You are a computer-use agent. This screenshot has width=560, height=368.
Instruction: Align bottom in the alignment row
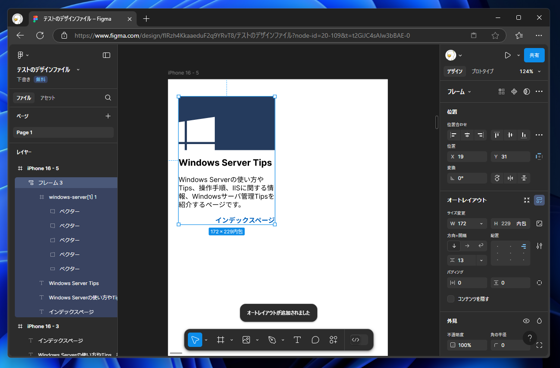tap(524, 135)
